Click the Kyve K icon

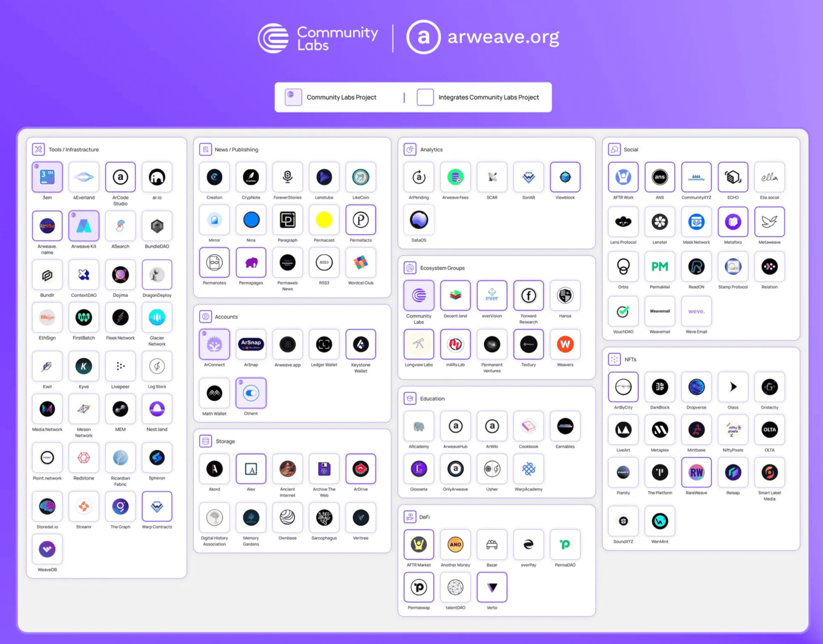(84, 366)
